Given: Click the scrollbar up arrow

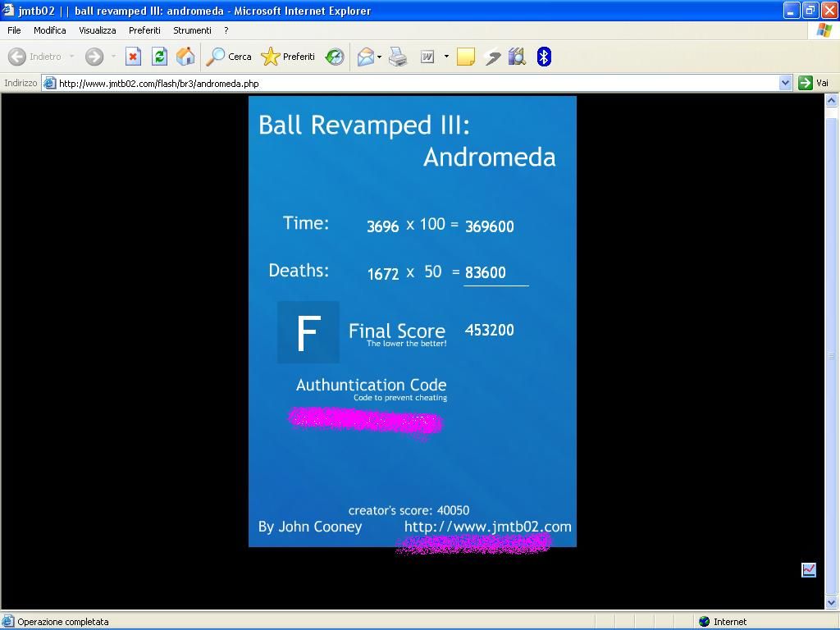Looking at the screenshot, I should [832, 100].
